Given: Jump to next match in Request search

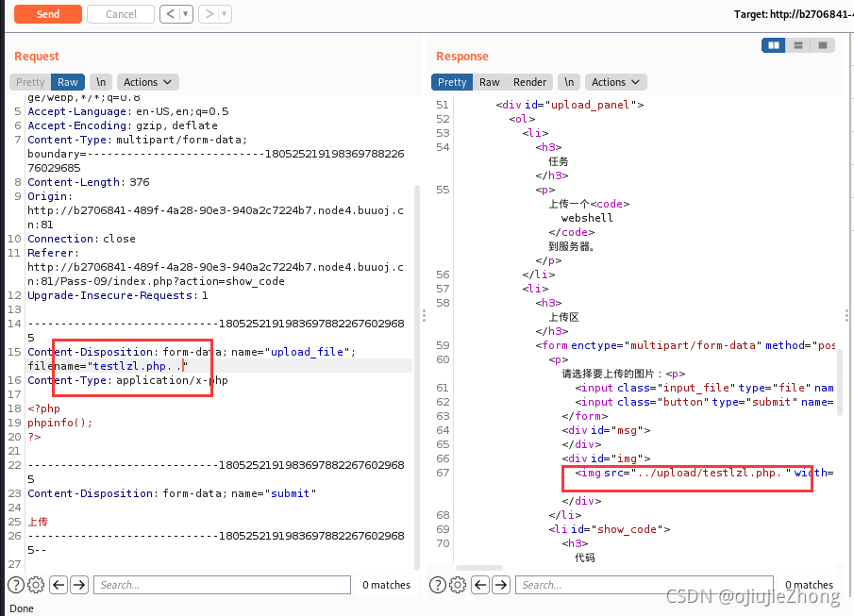Looking at the screenshot, I should click(79, 585).
